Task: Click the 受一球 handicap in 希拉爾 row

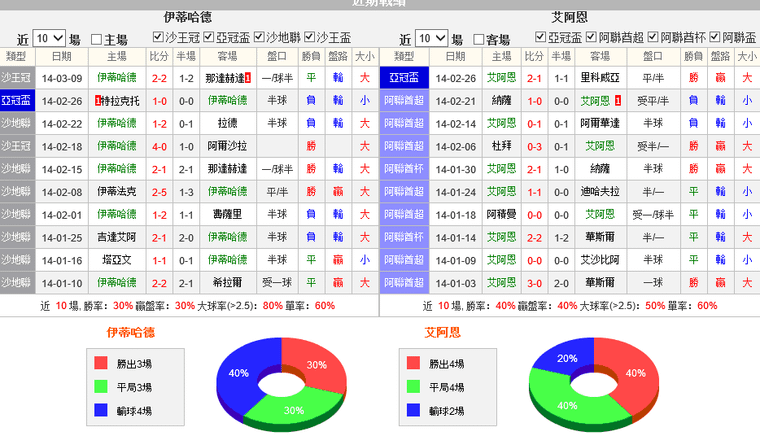Action: click(277, 283)
